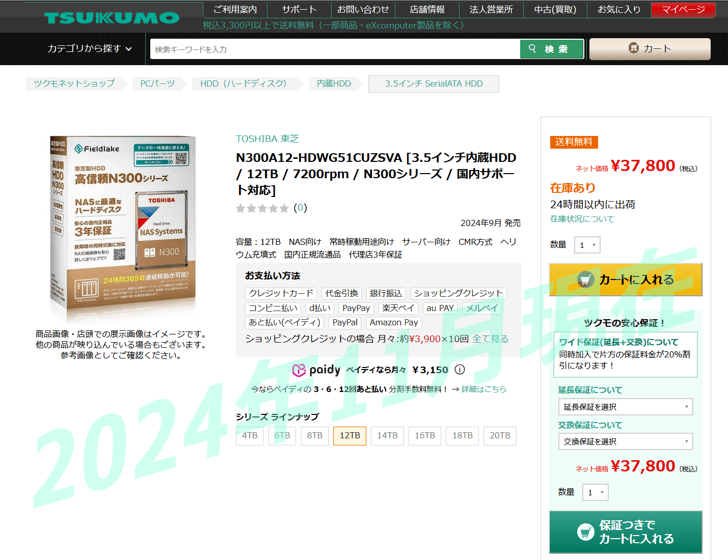Viewport: 728px width, 560px height.
Task: Open review count (0) link
Action: point(300,208)
